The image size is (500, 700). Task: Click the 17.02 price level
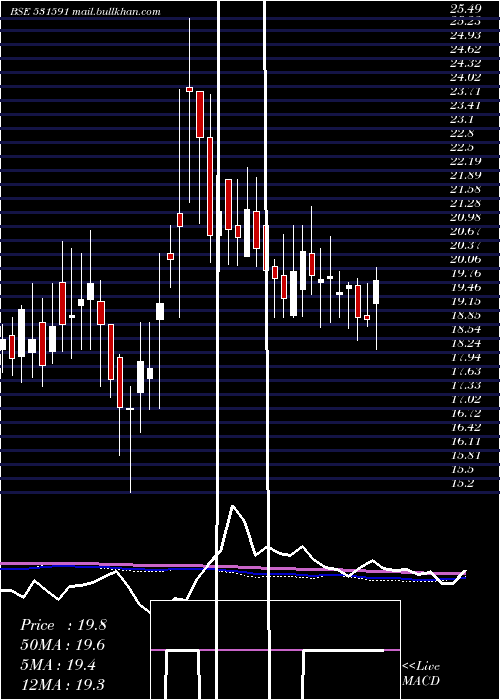tap(466, 399)
